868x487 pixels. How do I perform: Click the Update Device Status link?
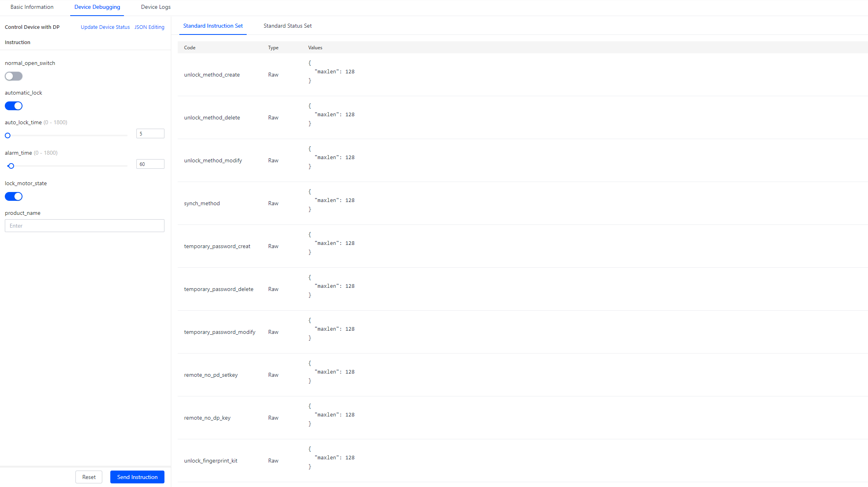tap(105, 27)
